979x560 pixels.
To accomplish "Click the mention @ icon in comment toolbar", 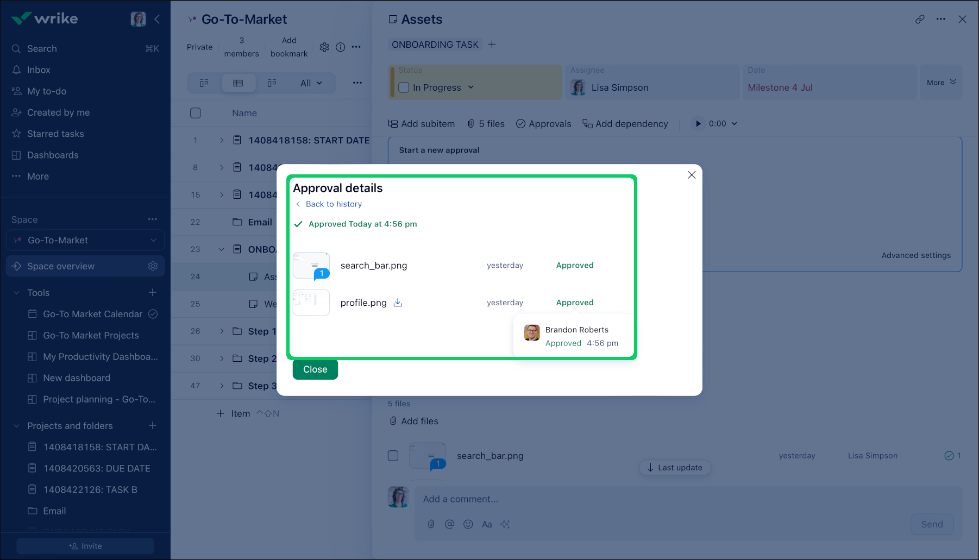I will click(449, 524).
